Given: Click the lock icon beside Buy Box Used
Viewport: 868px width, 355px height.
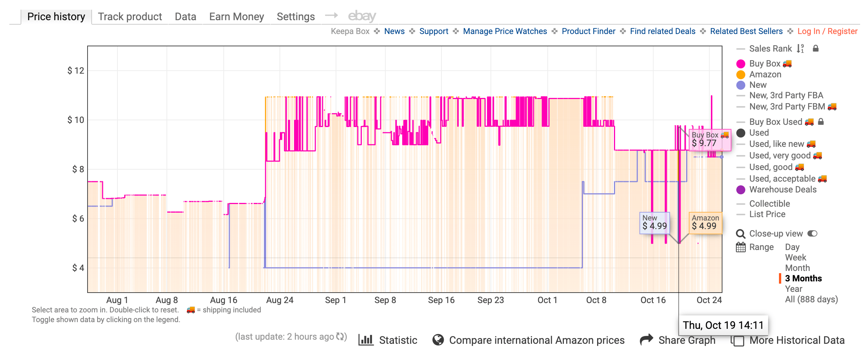Looking at the screenshot, I should pos(822,122).
